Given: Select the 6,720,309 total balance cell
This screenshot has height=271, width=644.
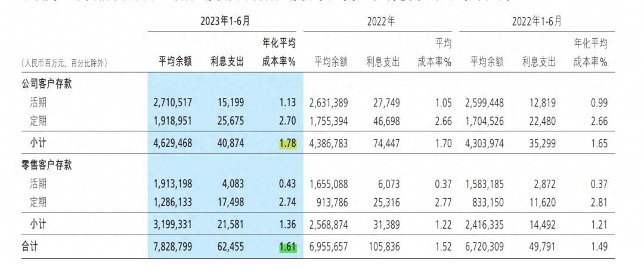Looking at the screenshot, I should coord(484,247).
